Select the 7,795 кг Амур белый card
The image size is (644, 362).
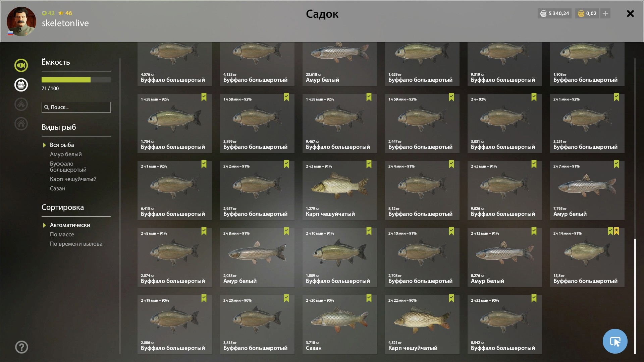pos(587,190)
